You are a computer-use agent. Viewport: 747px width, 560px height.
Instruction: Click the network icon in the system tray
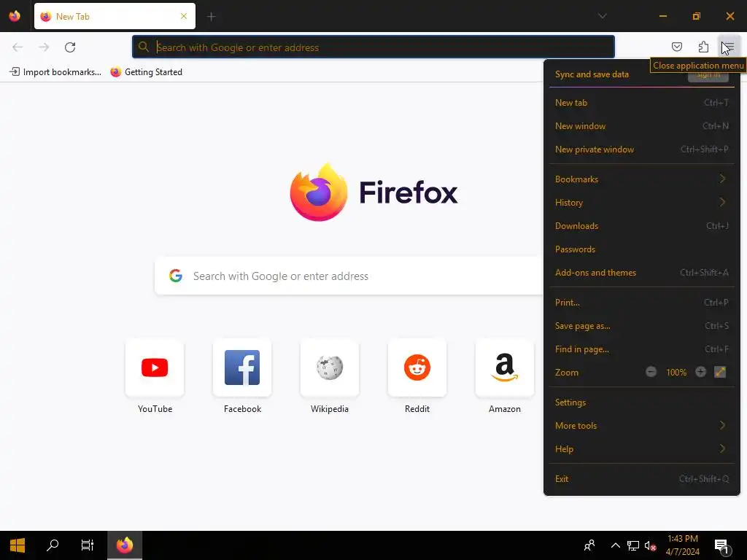[x=633, y=545]
